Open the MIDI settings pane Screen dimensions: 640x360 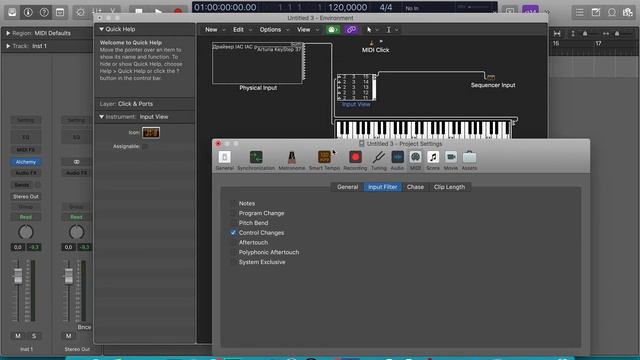point(415,160)
